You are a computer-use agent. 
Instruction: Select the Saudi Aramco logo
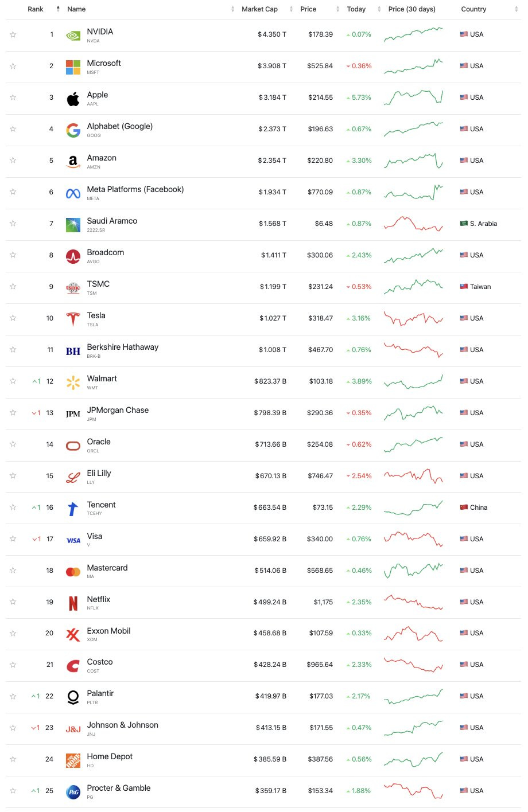click(72, 224)
